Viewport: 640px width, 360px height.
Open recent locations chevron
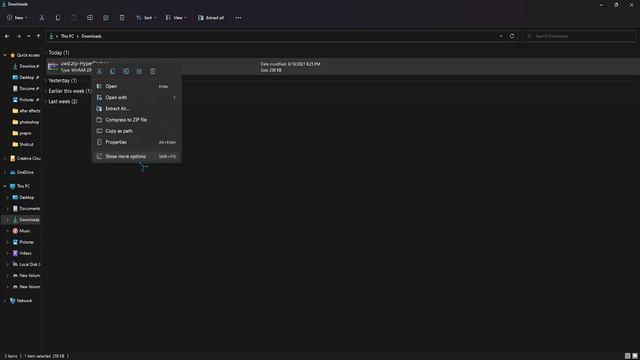coord(29,36)
